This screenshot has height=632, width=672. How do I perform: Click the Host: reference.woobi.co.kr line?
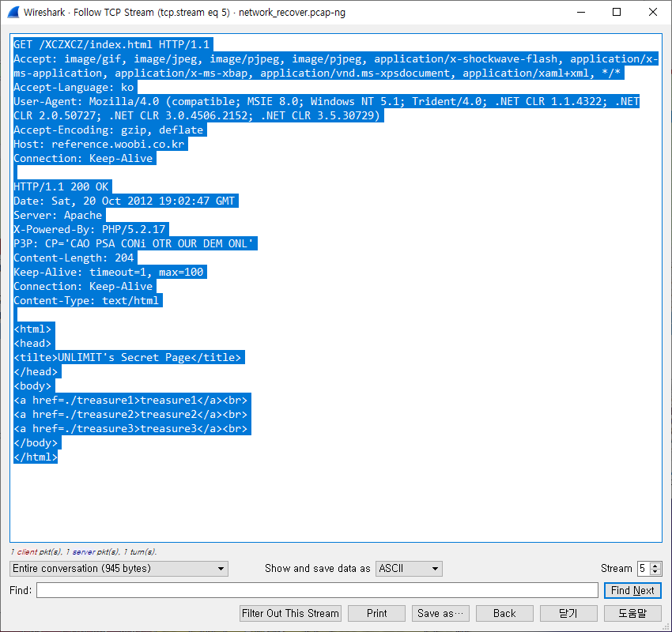pos(99,145)
